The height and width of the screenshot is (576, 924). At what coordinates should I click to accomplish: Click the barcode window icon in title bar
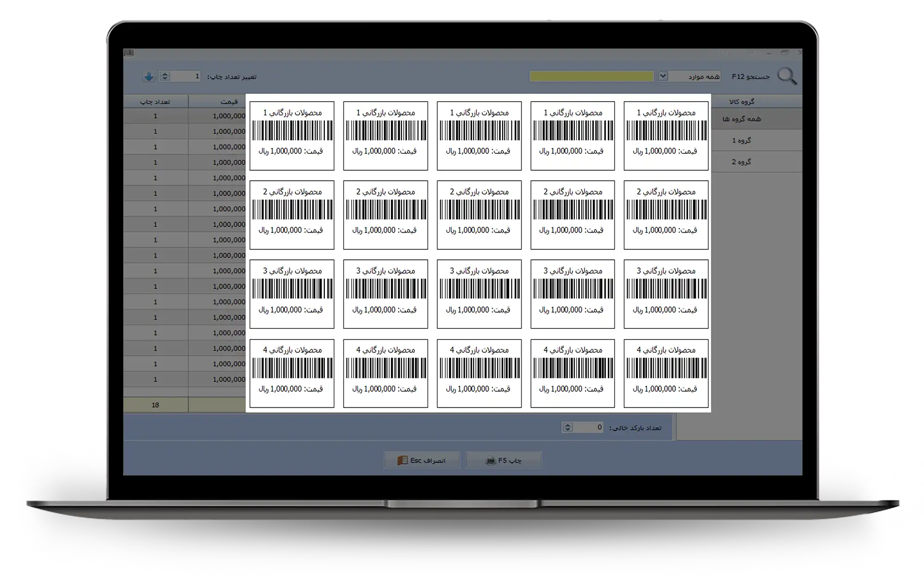(x=129, y=53)
